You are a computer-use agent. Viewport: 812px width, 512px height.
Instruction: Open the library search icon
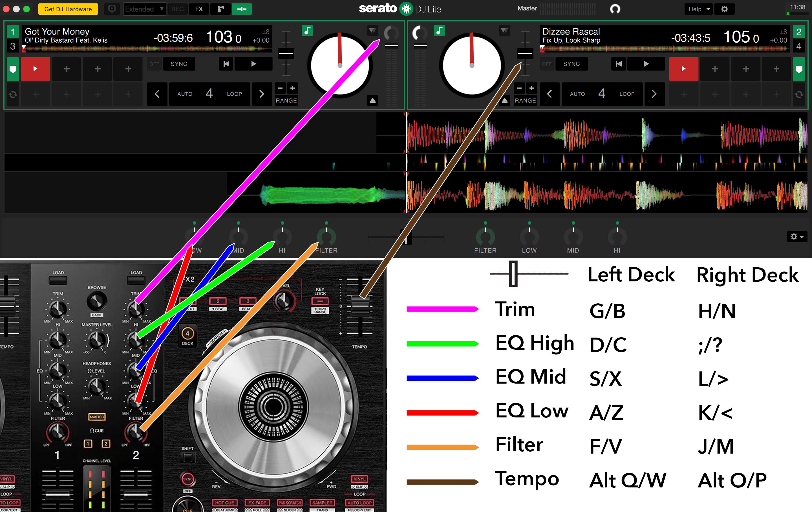click(112, 9)
